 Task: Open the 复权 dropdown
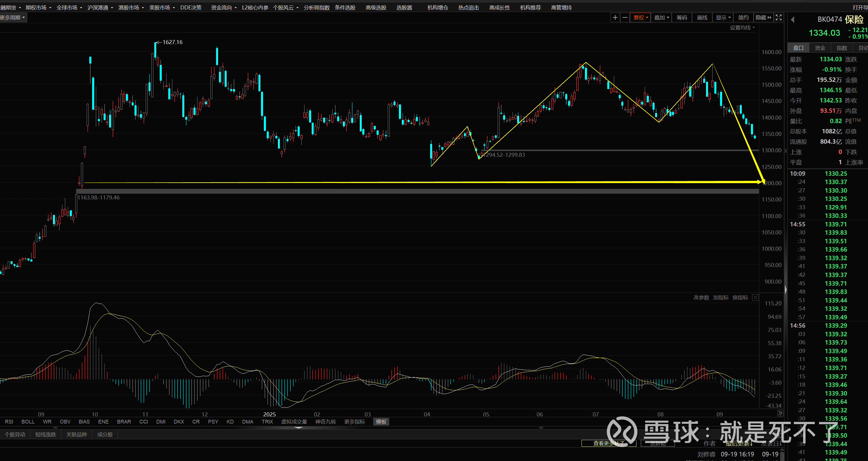pyautogui.click(x=640, y=17)
